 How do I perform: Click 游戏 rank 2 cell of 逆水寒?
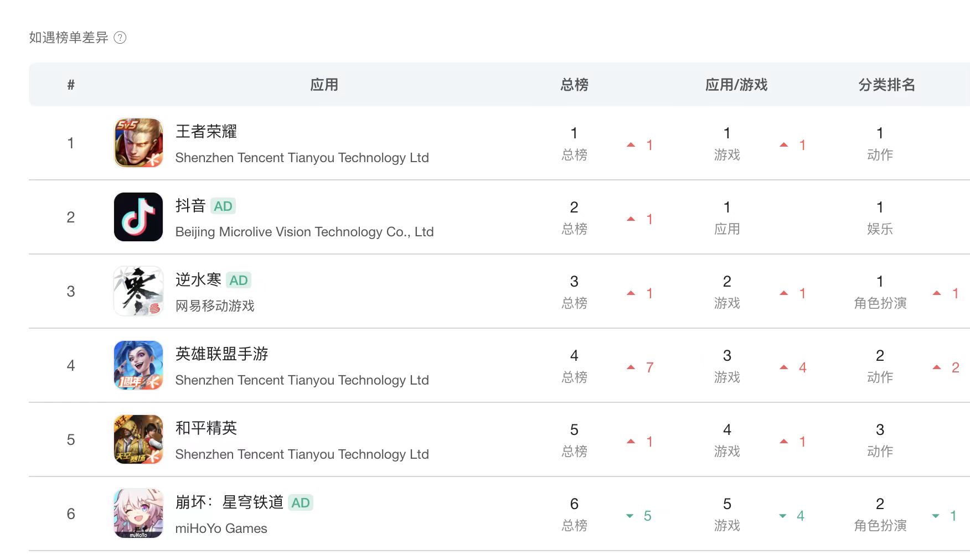click(x=727, y=291)
